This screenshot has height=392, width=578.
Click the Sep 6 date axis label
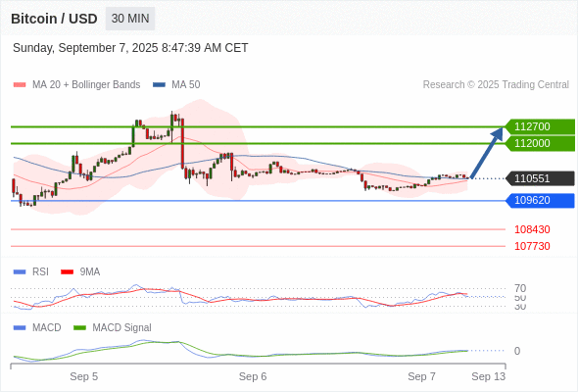point(253,376)
